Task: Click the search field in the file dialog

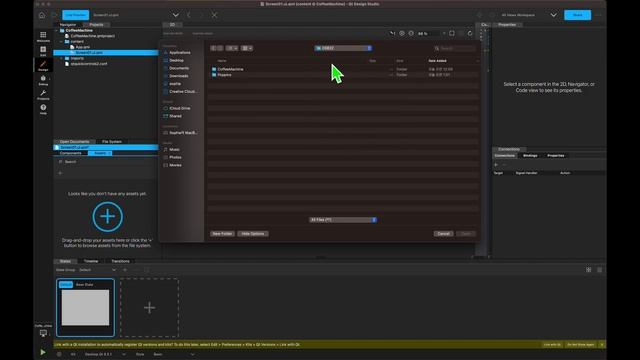Action: (455, 48)
